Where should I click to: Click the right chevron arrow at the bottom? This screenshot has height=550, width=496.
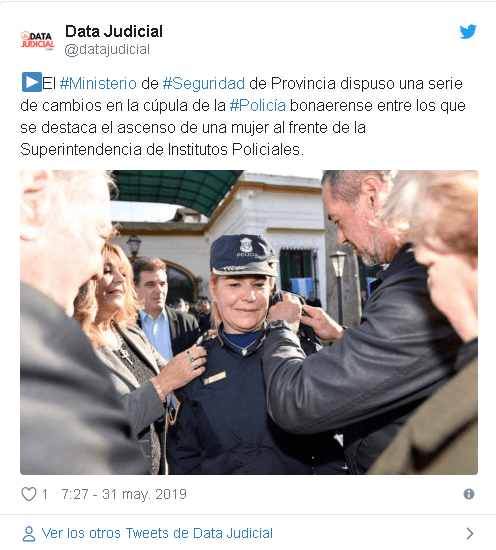coord(470,533)
